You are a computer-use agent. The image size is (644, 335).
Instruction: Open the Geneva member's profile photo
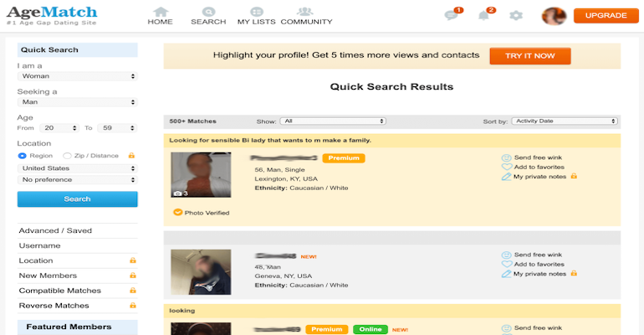[201, 271]
